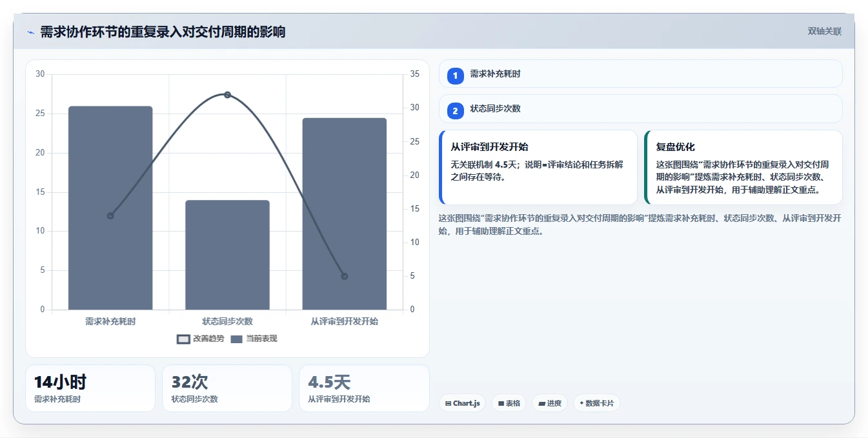The width and height of the screenshot is (868, 438).
Task: Toggle the 当前表现 legend entry
Action: [x=254, y=339]
